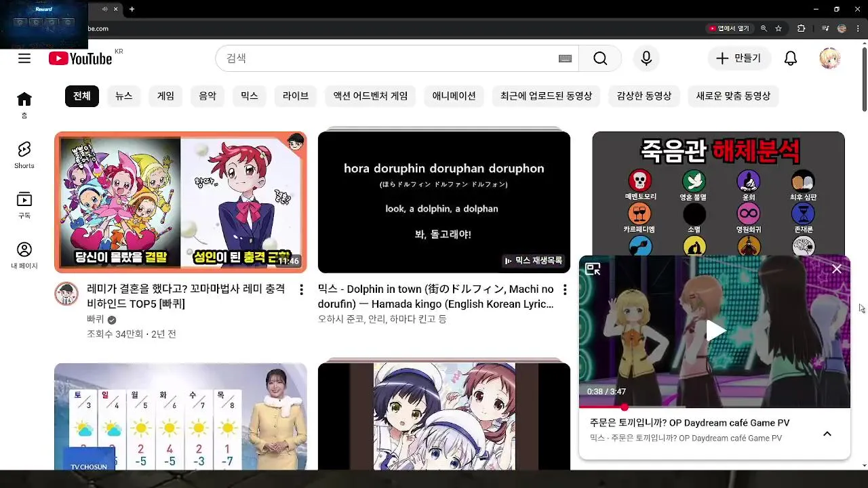Select the 라이브 filter chip
Screen dimensions: 868x488
[296, 96]
